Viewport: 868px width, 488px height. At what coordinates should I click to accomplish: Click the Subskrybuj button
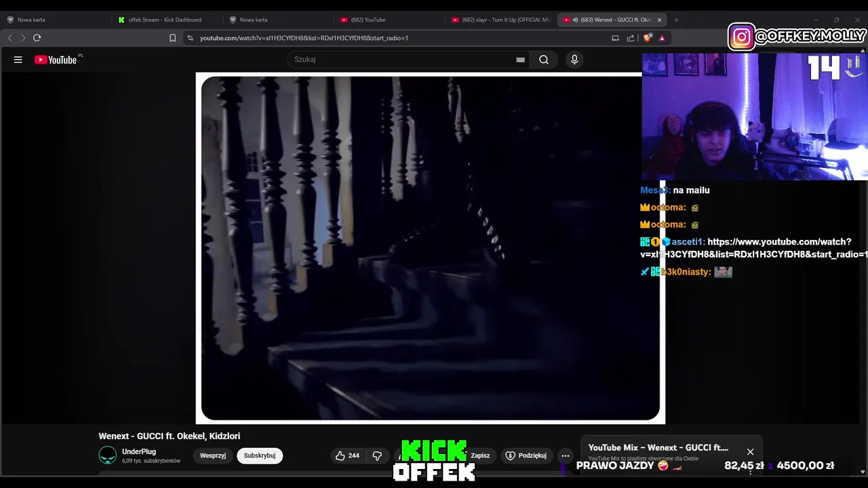tap(260, 455)
